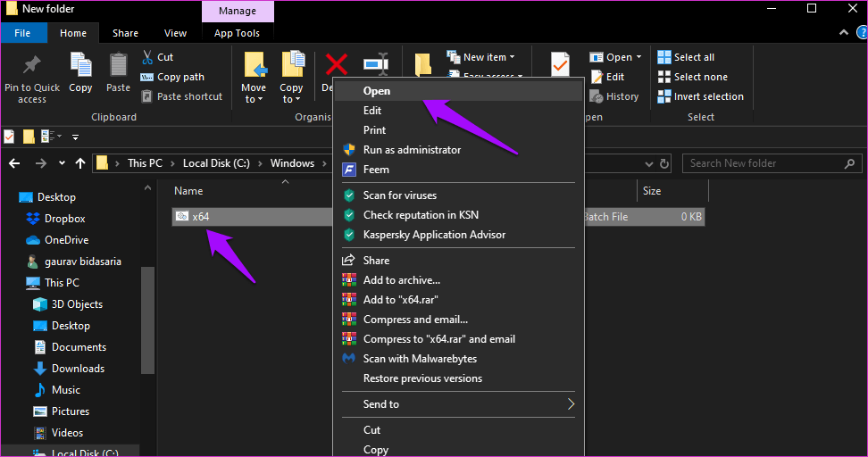Image resolution: width=868 pixels, height=457 pixels.
Task: Select Add to "x64.rar"
Action: (x=460, y=300)
